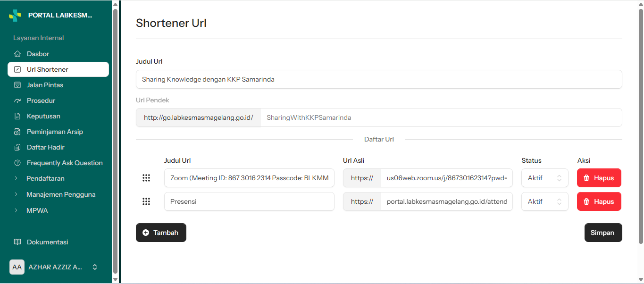Image resolution: width=644 pixels, height=284 pixels.
Task: Select the Url Shortener sidebar icon
Action: pos(17,69)
